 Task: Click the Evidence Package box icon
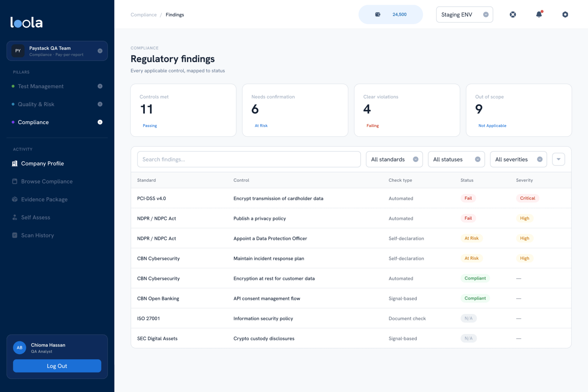tap(15, 199)
